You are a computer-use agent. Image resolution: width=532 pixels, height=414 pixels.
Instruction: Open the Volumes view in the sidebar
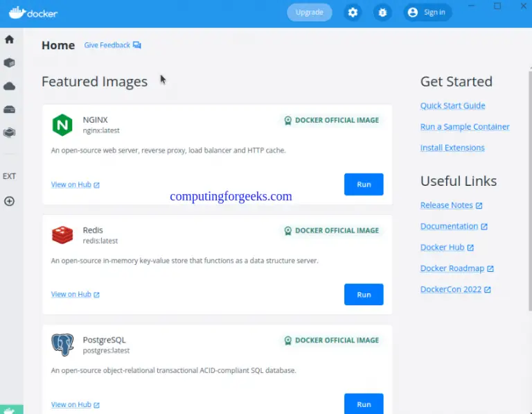click(9, 110)
